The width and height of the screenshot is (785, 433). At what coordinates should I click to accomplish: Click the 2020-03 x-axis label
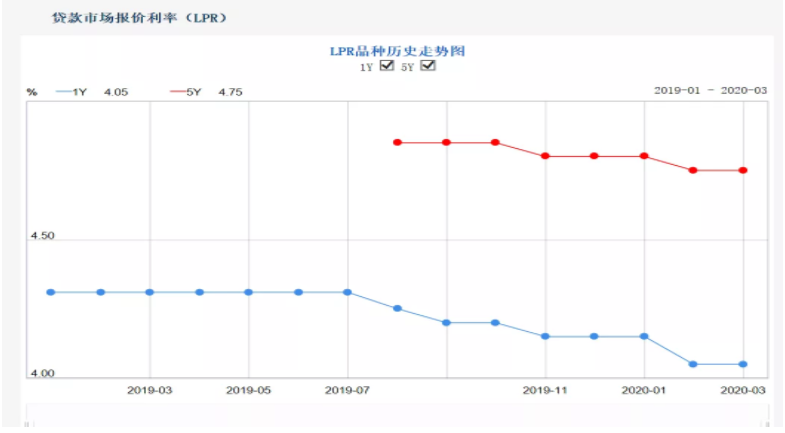pyautogui.click(x=743, y=390)
